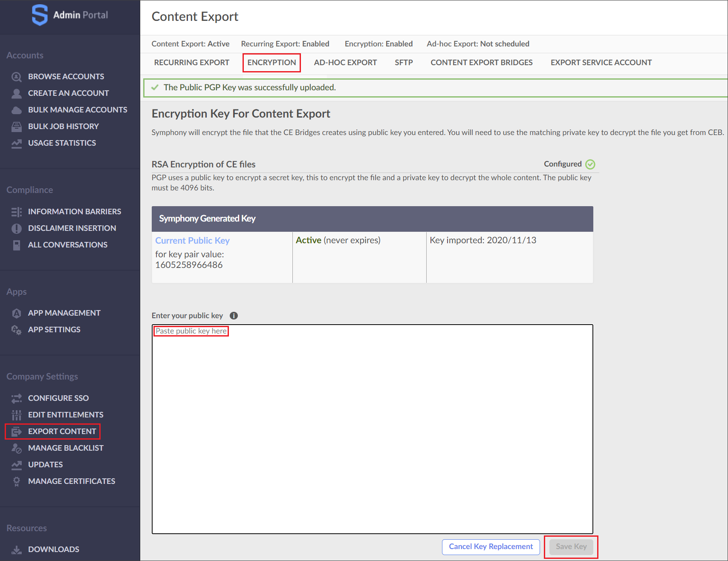Open the Downloads resources page
Viewport: 728px width, 561px height.
tap(54, 549)
